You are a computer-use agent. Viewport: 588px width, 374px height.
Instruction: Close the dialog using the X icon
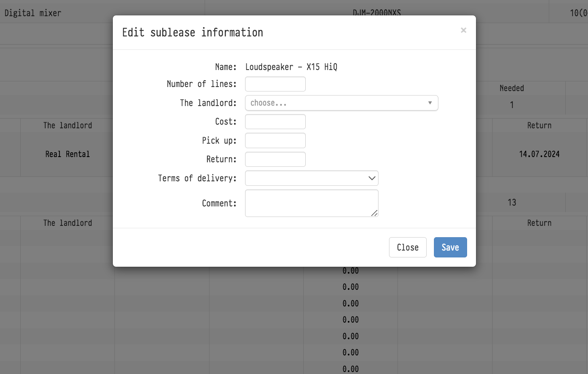coord(463,30)
